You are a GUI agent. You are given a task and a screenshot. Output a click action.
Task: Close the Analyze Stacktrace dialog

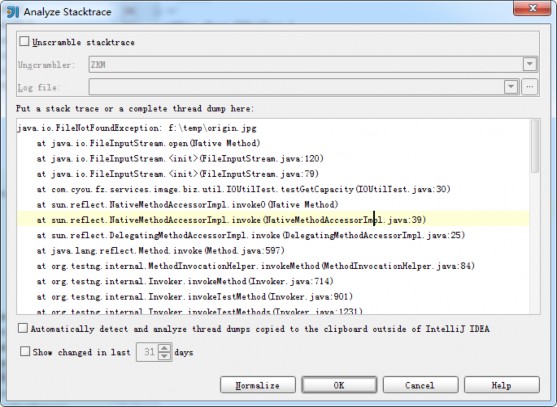(x=531, y=9)
